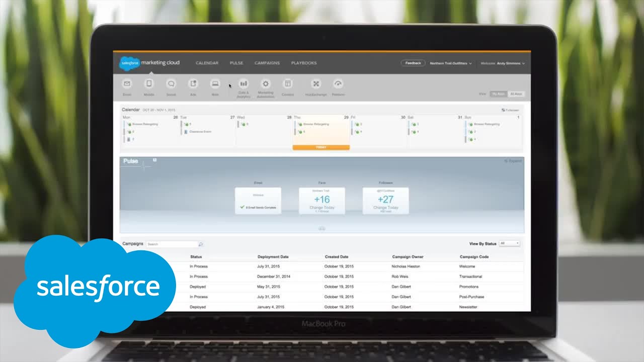
Task: Open the Email app icon
Action: (x=127, y=84)
